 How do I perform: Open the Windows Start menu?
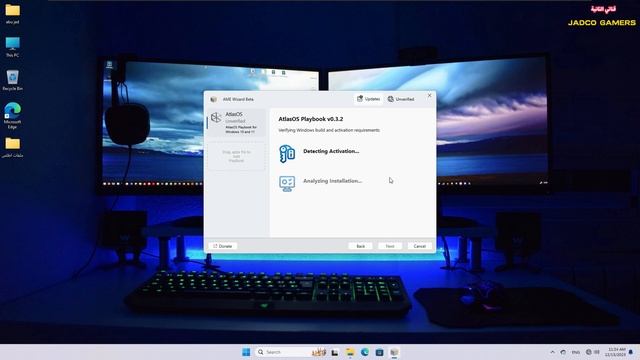click(x=246, y=352)
